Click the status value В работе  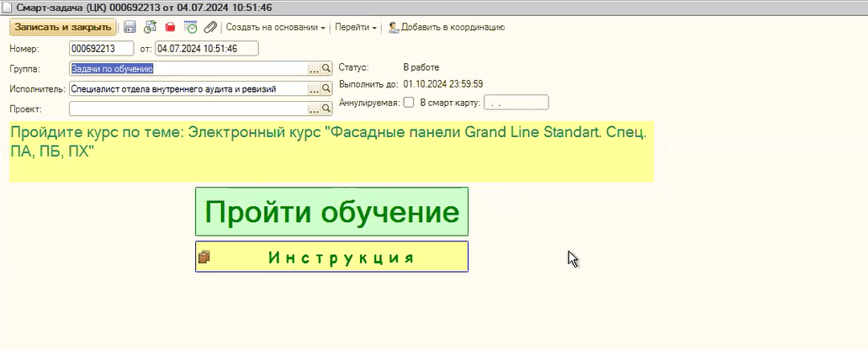click(x=421, y=67)
